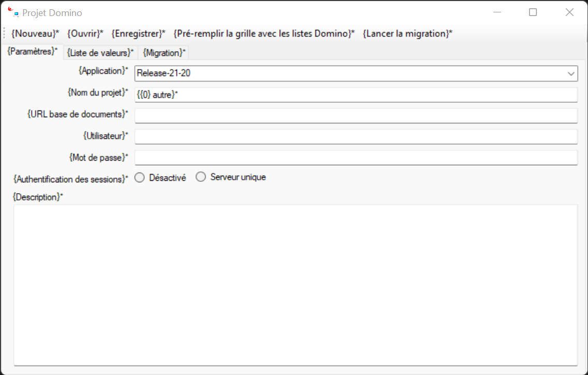
Task: Maximize the Projet Domino window
Action: 533,12
